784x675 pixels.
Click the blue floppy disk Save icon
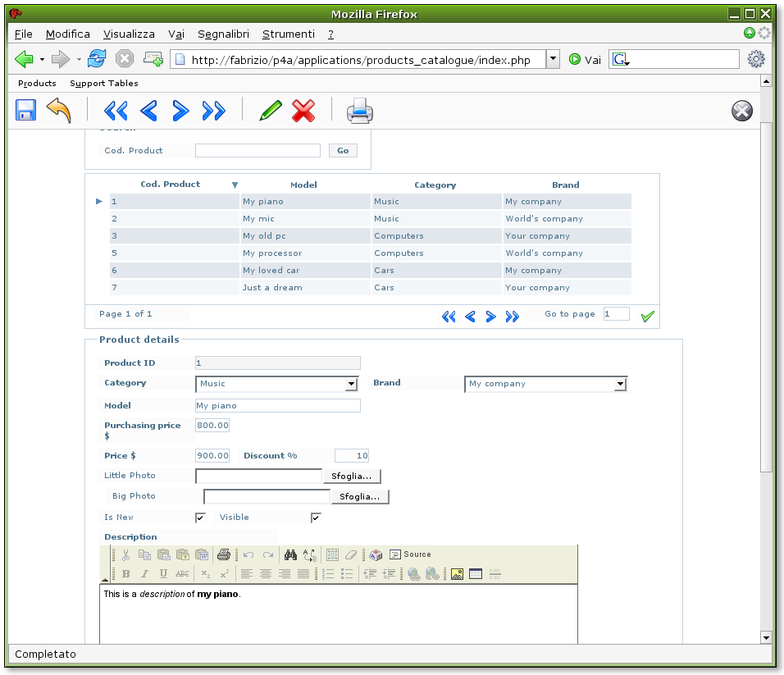pos(26,110)
